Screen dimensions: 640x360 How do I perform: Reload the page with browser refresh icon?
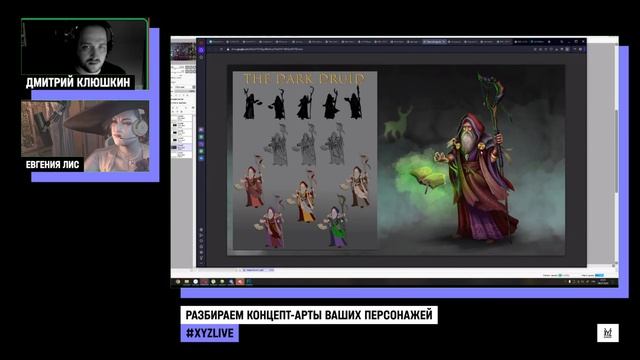[x=222, y=49]
